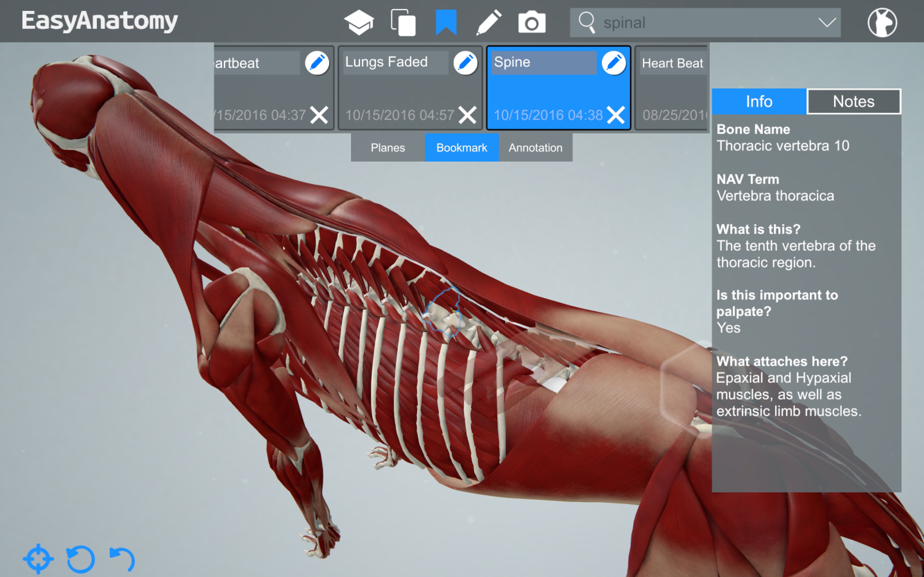This screenshot has height=577, width=924.
Task: Remove the Lungs Faded bookmark
Action: [x=467, y=115]
